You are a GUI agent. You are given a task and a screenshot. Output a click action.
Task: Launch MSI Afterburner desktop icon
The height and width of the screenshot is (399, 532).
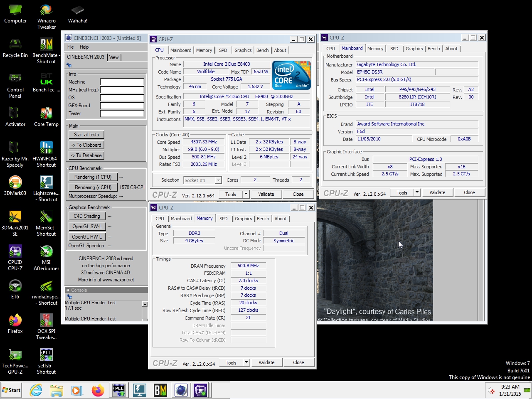[x=47, y=258]
